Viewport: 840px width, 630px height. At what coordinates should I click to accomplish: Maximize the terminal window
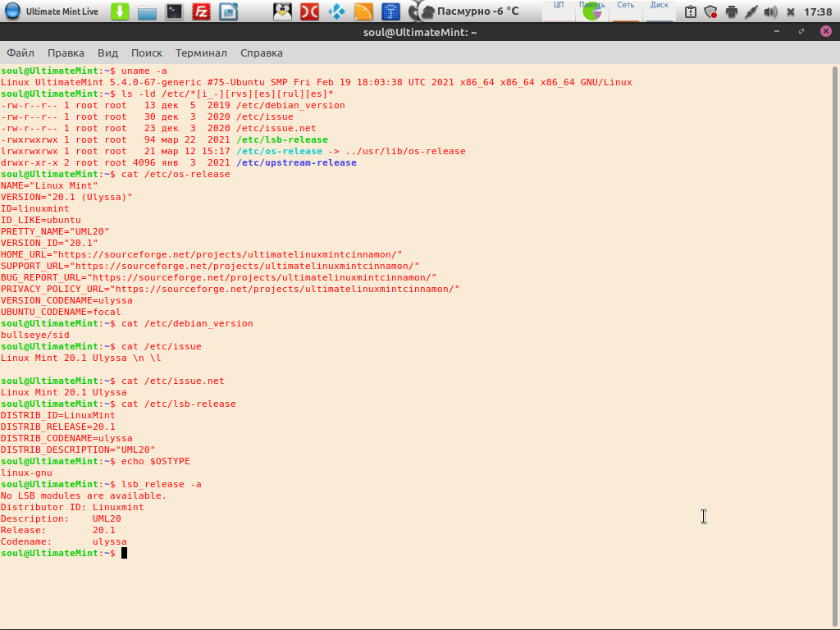tap(801, 32)
